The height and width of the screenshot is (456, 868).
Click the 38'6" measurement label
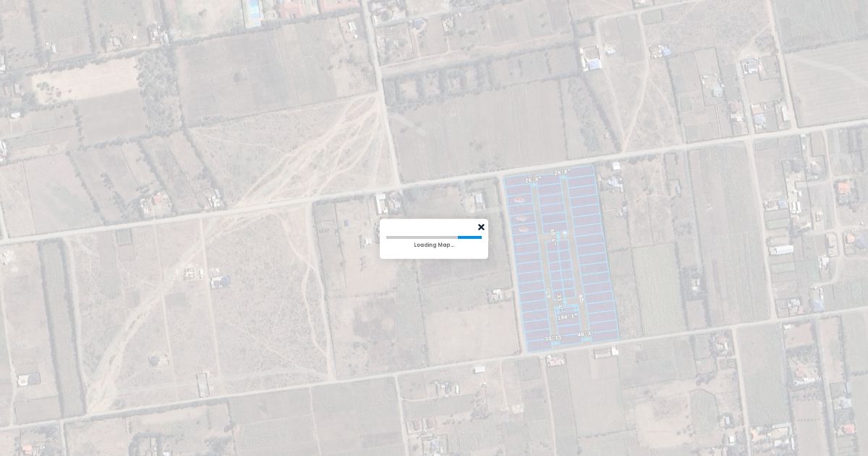(x=553, y=238)
